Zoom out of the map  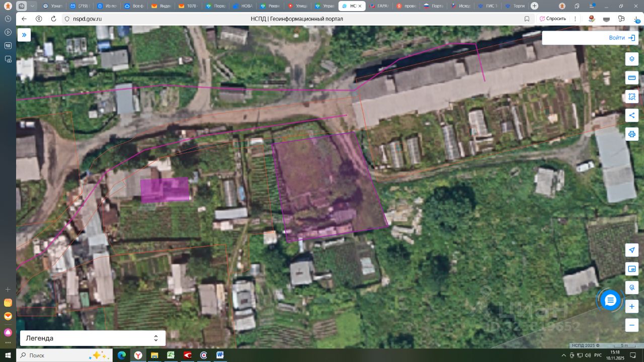pos(632,325)
